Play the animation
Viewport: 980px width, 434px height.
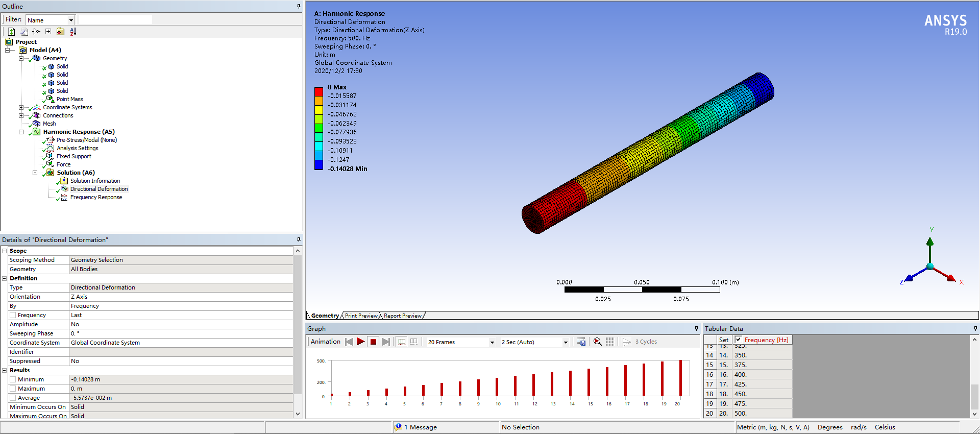(361, 342)
